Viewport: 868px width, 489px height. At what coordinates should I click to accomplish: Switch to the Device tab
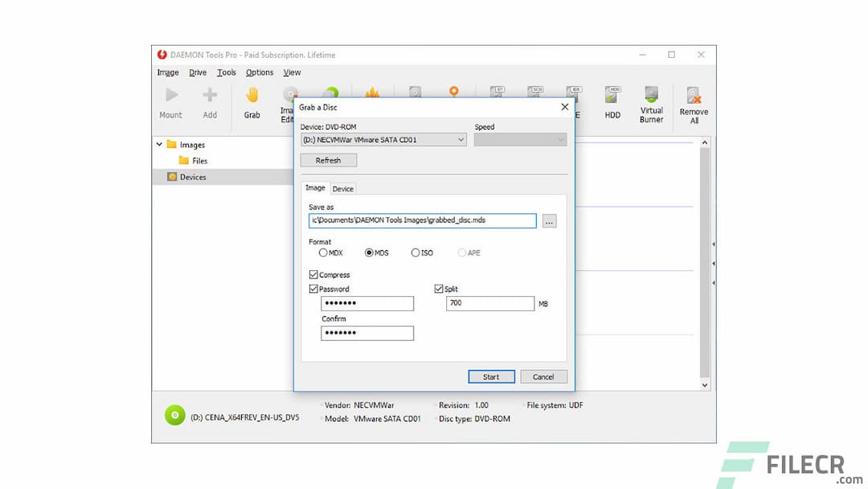(x=343, y=188)
